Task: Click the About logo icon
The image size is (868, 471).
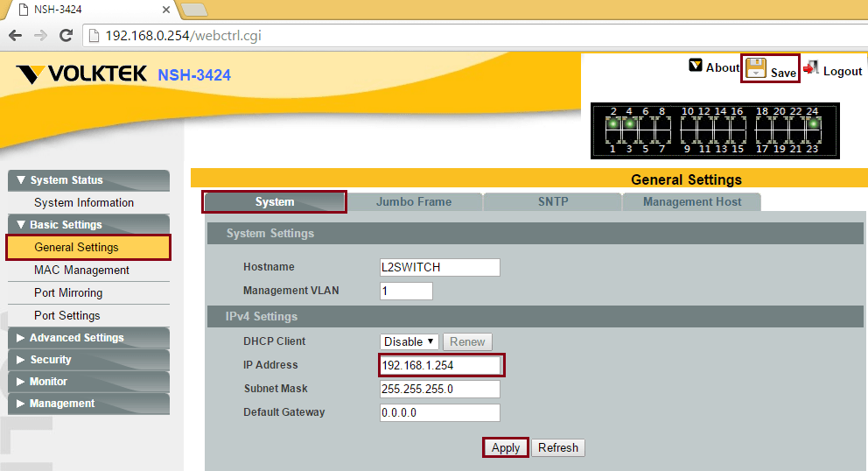Action: pos(696,66)
